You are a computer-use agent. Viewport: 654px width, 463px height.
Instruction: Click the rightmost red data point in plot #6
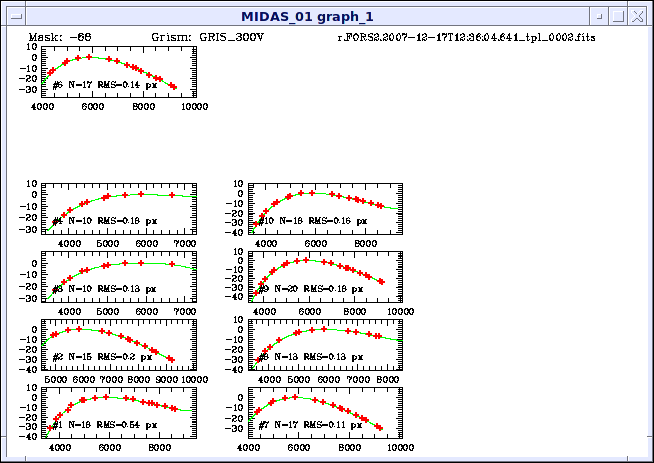point(173,87)
